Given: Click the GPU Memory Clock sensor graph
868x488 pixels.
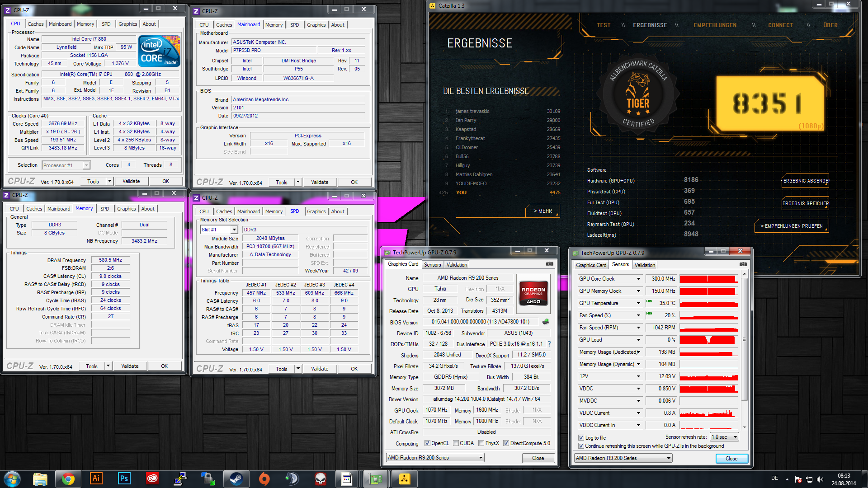Looking at the screenshot, I should [x=708, y=291].
